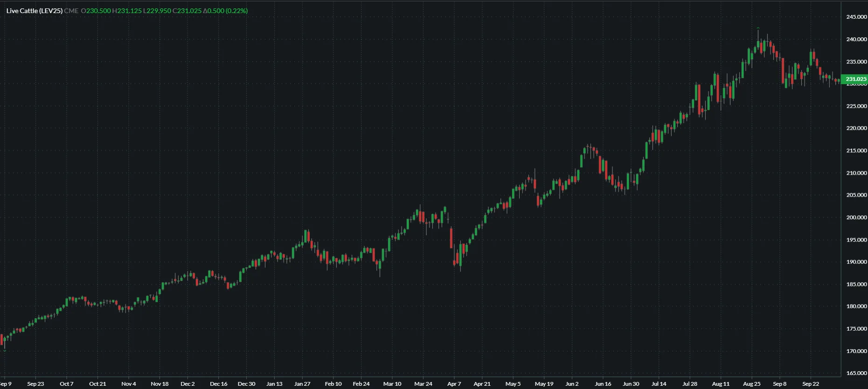Viewport: 868px width, 389px height.
Task: Click the Apr 7 date axis label
Action: pyautogui.click(x=454, y=384)
